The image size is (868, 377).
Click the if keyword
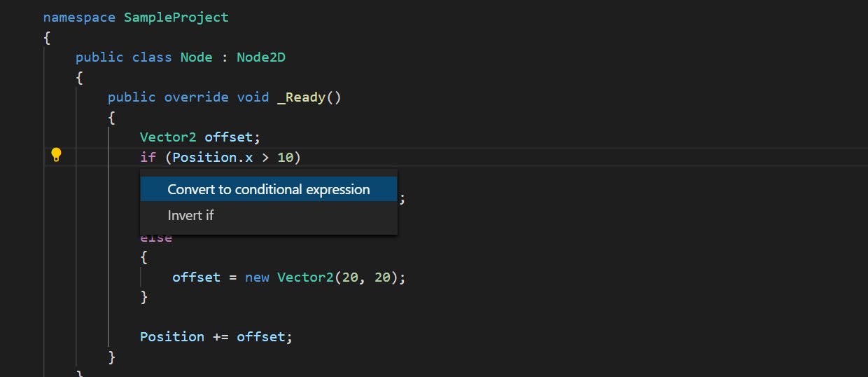[148, 157]
